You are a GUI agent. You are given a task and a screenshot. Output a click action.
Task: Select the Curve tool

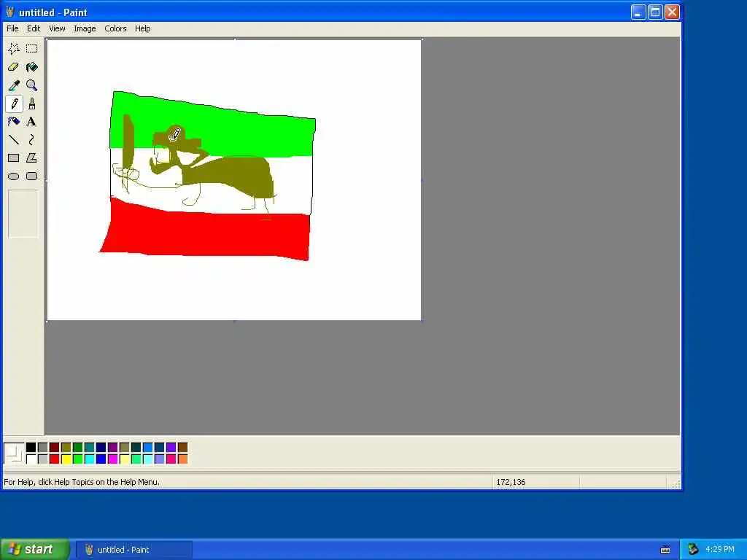pos(31,139)
